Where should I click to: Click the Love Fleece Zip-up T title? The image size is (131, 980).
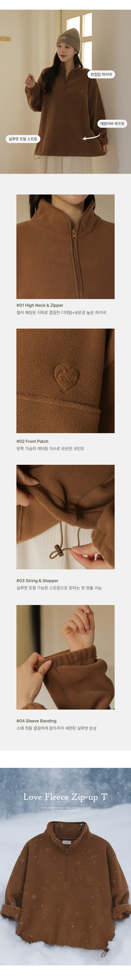(x=65, y=797)
